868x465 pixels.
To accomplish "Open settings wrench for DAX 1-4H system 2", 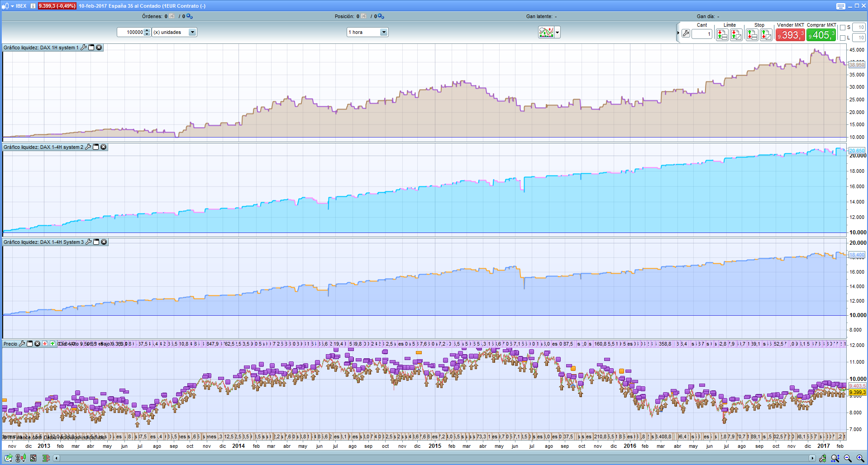I will pyautogui.click(x=88, y=147).
